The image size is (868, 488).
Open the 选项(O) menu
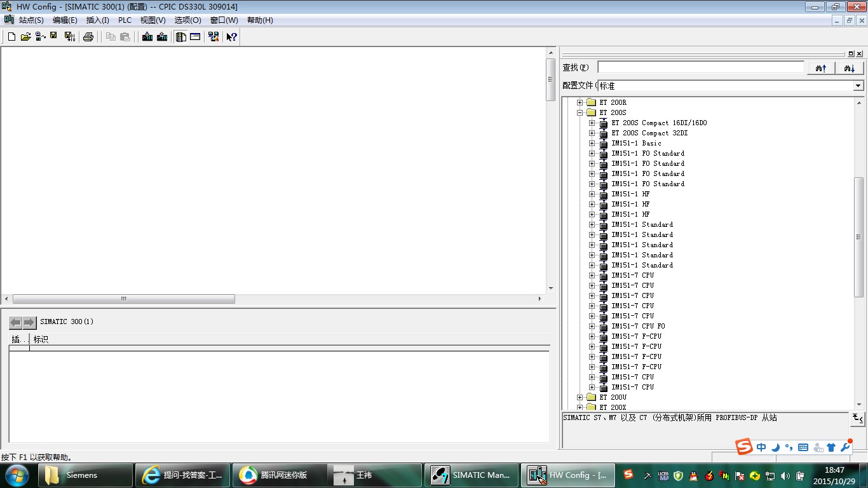pyautogui.click(x=187, y=20)
